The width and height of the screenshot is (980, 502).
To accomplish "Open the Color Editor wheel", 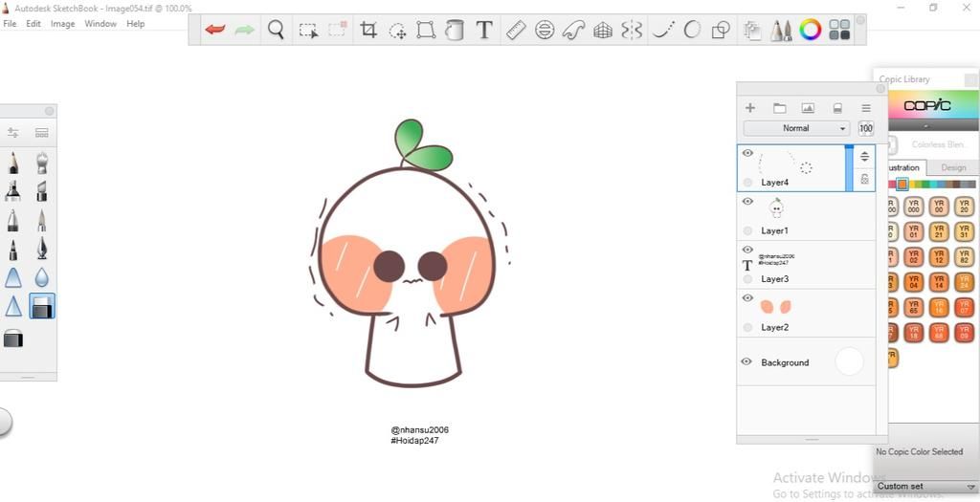I will pyautogui.click(x=811, y=30).
